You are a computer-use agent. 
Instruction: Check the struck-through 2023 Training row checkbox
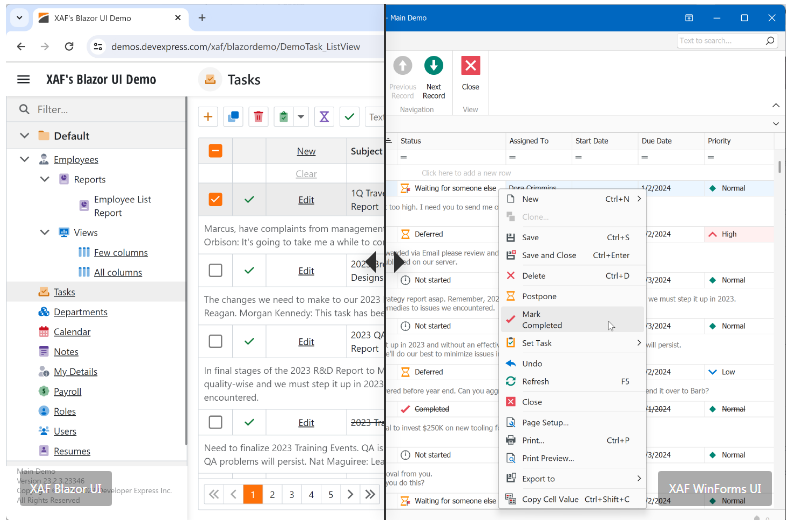tap(215, 422)
